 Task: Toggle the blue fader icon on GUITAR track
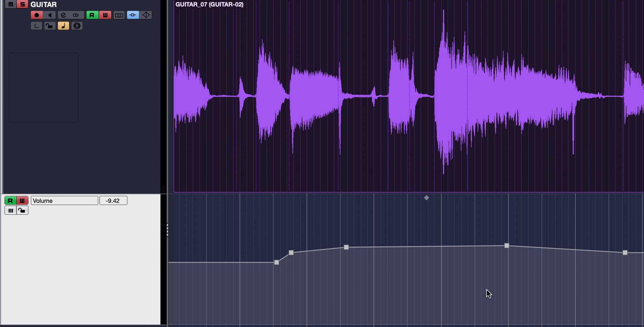coord(133,14)
